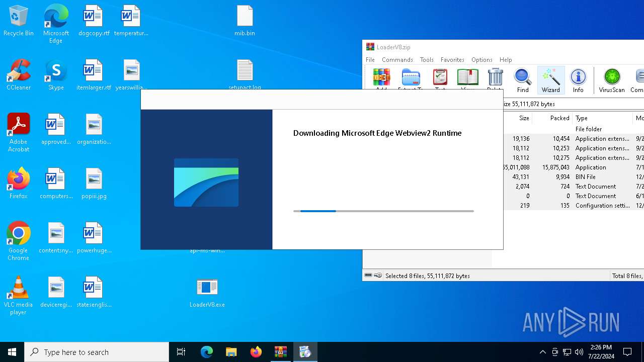This screenshot has width=644, height=362.
Task: Select the row with type BIN File
Action: [x=574, y=177]
